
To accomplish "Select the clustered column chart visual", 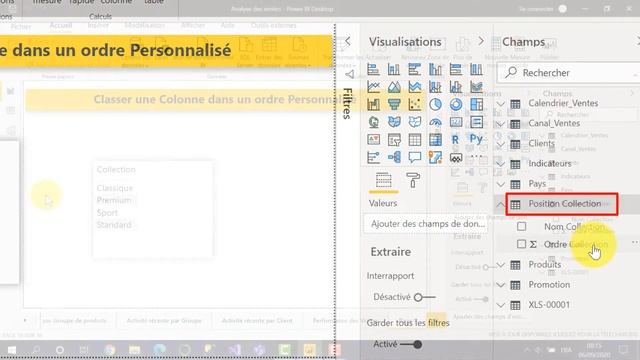I will [x=435, y=70].
